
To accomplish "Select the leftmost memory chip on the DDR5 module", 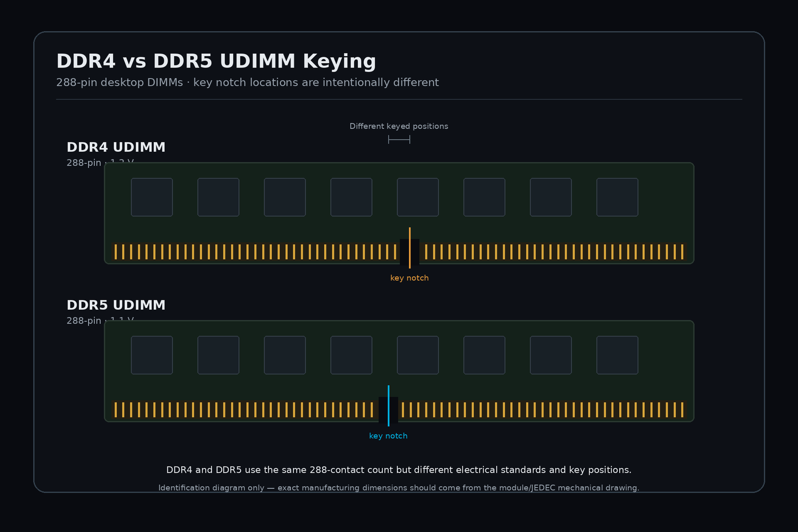I will tap(152, 355).
